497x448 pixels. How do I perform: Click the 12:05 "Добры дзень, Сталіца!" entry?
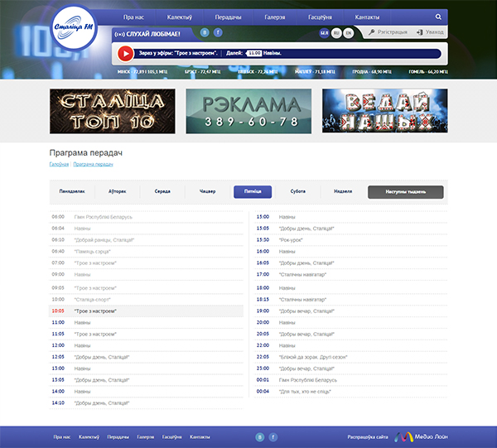point(146,357)
